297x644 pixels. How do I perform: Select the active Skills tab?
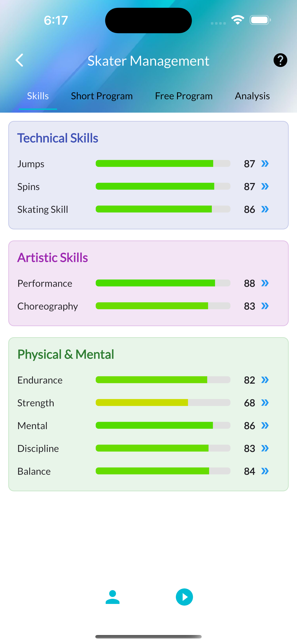[x=38, y=96]
